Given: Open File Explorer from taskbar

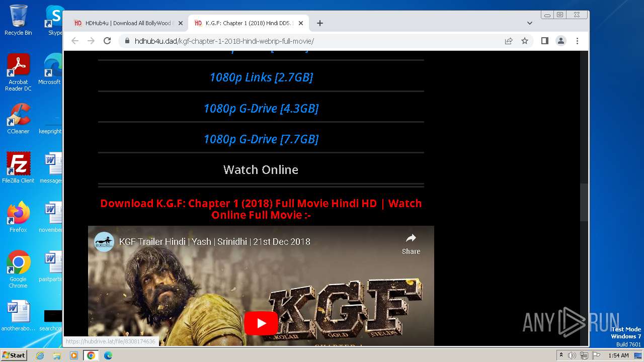Looking at the screenshot, I should click(57, 355).
